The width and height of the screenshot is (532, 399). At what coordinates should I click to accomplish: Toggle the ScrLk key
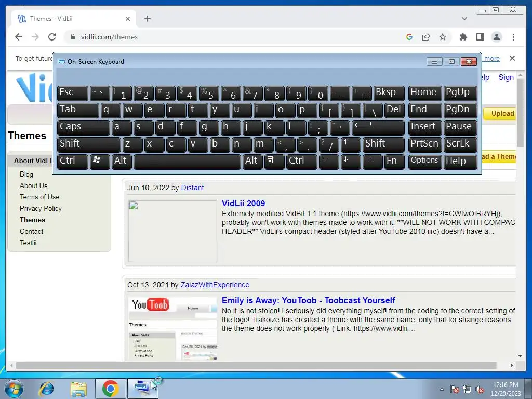click(460, 144)
